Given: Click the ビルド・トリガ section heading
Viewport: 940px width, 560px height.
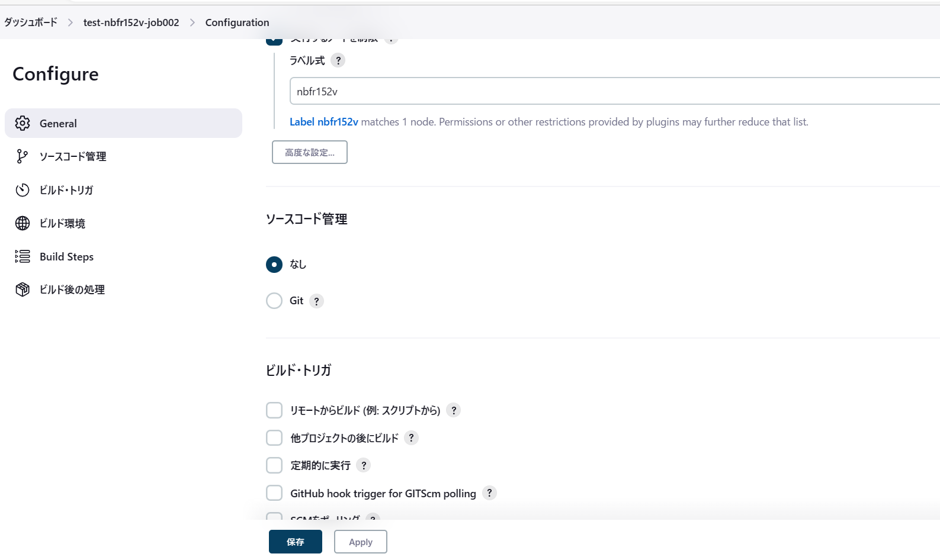Looking at the screenshot, I should 299,371.
